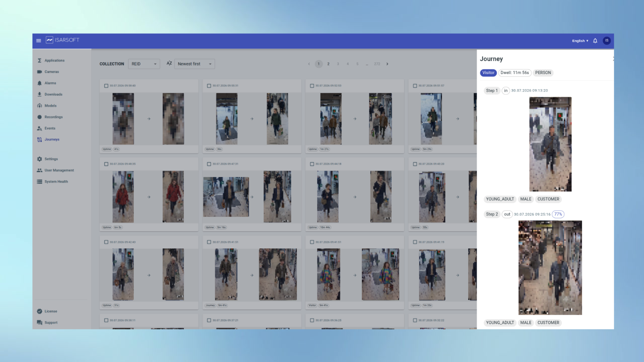Open the Settings page
This screenshot has height=362, width=644.
click(51, 159)
